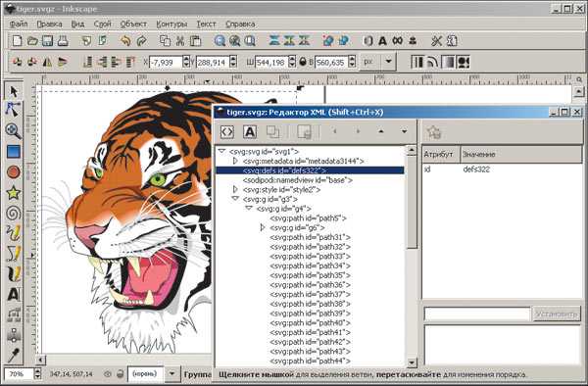Screen dimensions: 588x386
Task: Expand the svg:metadata node
Action: (x=235, y=161)
